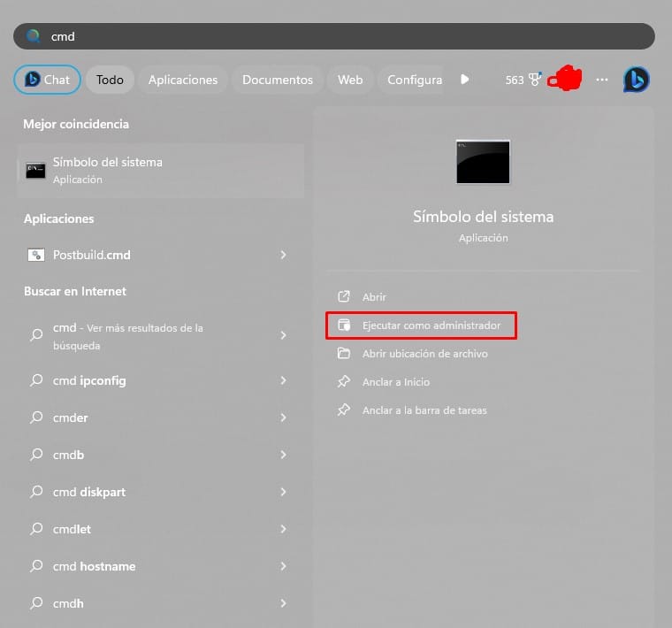Switch to Aplicaciones filter tab

point(183,80)
